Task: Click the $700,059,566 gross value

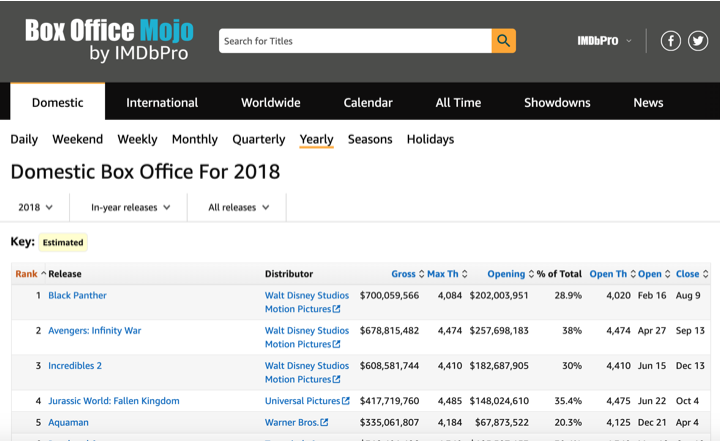Action: pyautogui.click(x=389, y=295)
